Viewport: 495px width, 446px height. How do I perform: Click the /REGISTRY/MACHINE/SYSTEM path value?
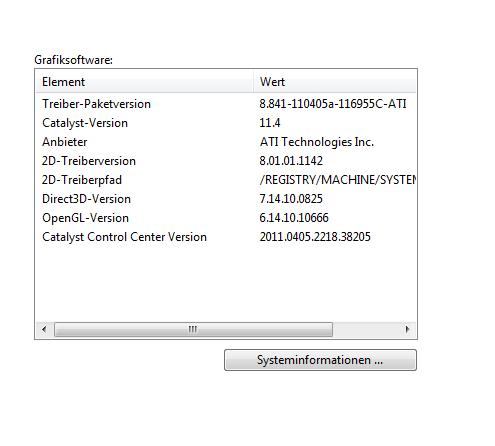pos(338,180)
